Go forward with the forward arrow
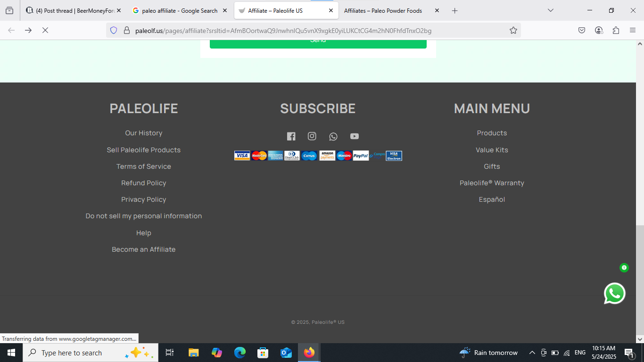This screenshot has height=362, width=644. 28,30
